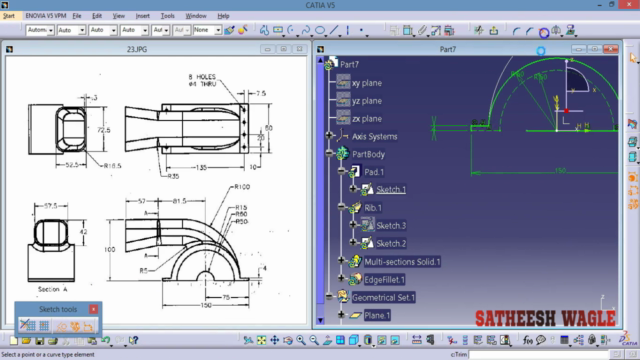Click the Rotate view icon

point(288,340)
